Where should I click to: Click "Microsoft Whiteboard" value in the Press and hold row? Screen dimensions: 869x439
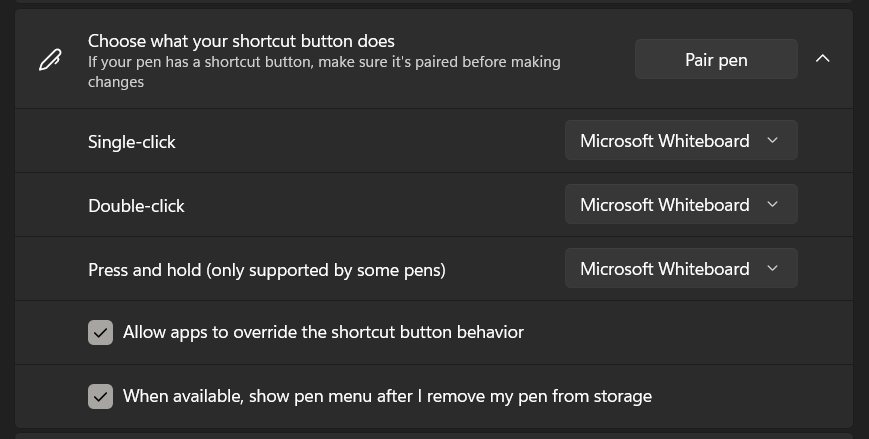tap(664, 269)
